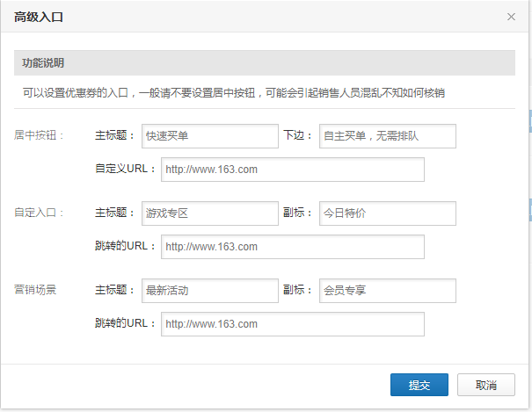This screenshot has width=532, height=412.
Task: Click the 游戏专区 main title field
Action: 209,213
